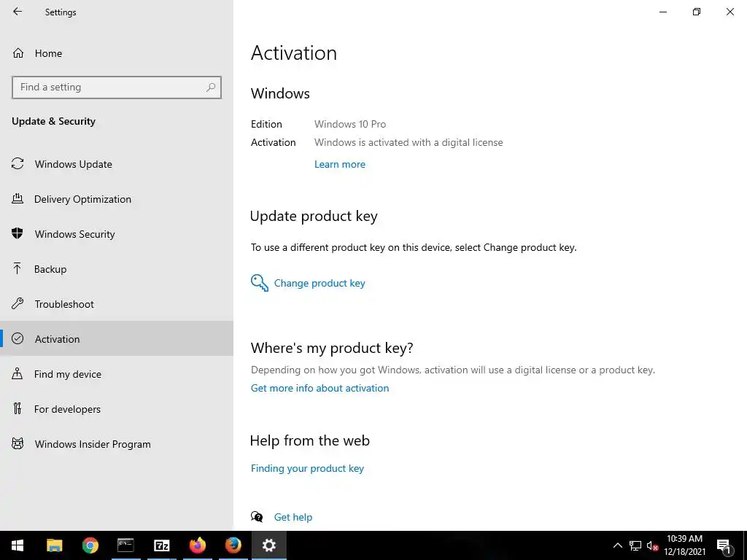This screenshot has height=560, width=747.
Task: Click the Windows Security shield icon
Action: [18, 233]
